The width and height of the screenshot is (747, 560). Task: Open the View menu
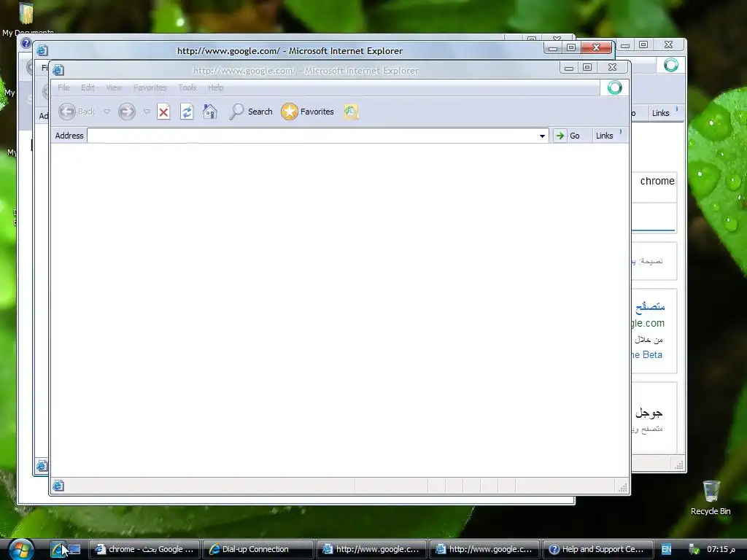point(114,87)
